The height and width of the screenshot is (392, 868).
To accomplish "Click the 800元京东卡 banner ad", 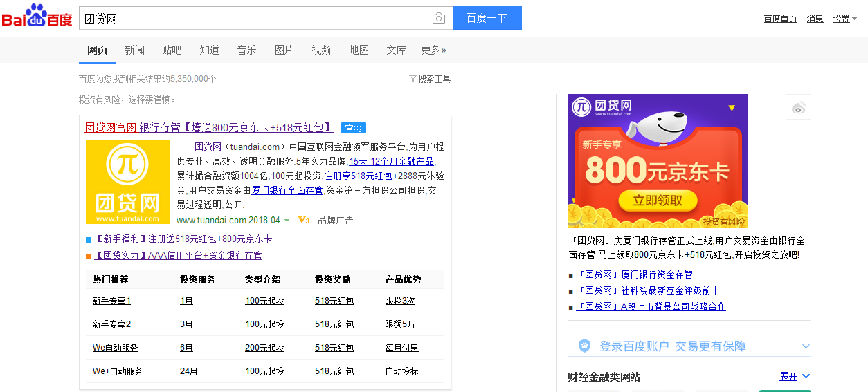I will [x=658, y=160].
